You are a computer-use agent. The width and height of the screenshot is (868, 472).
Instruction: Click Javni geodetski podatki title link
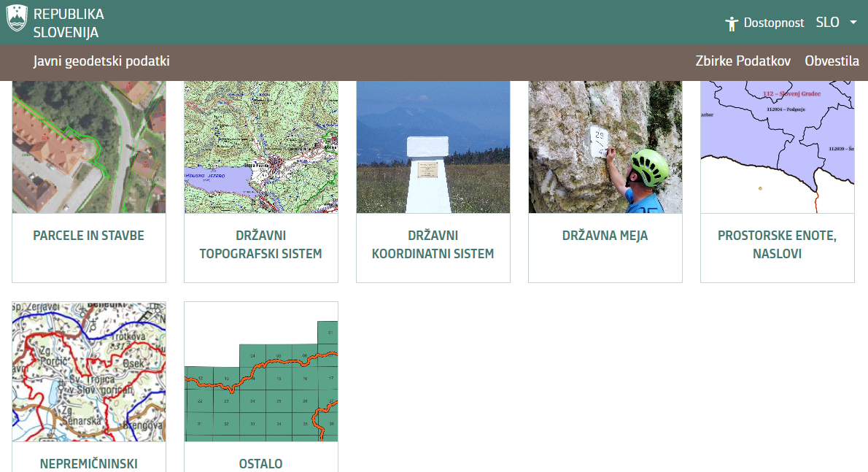101,61
